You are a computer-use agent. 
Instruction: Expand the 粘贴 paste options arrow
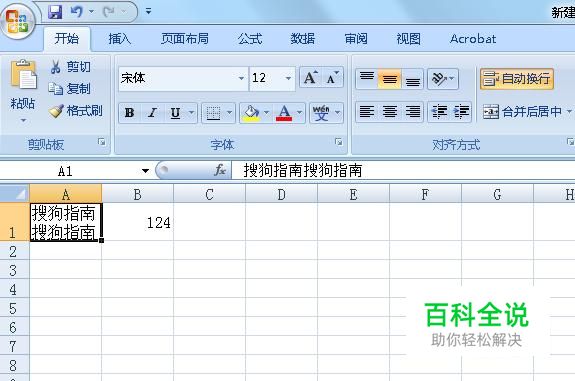(23, 120)
